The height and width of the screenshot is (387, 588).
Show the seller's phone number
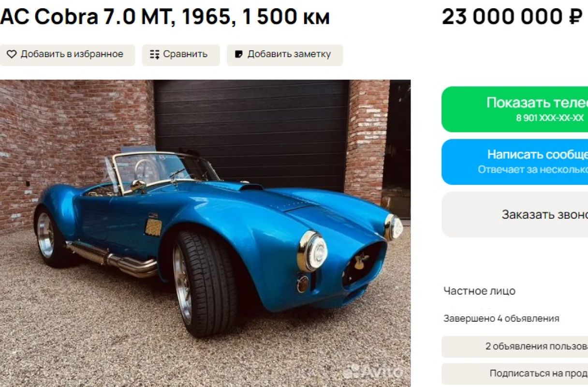pyautogui.click(x=514, y=109)
